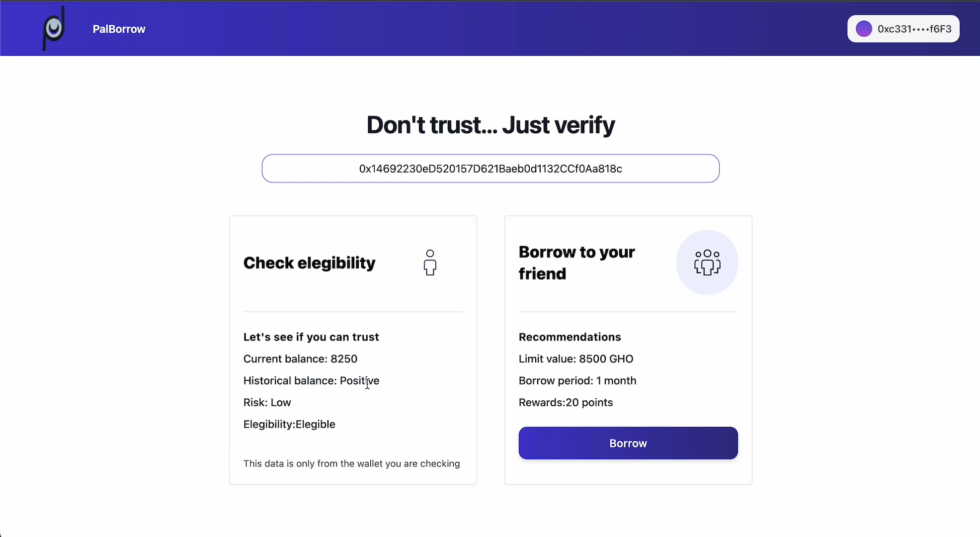Click the purple wallet avatar circle
Image resolution: width=980 pixels, height=537 pixels.
[x=864, y=29]
